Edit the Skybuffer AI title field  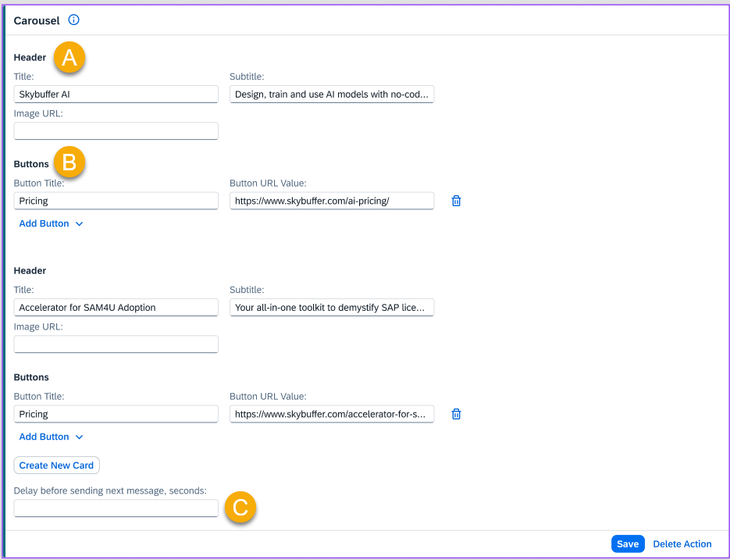[x=116, y=95]
